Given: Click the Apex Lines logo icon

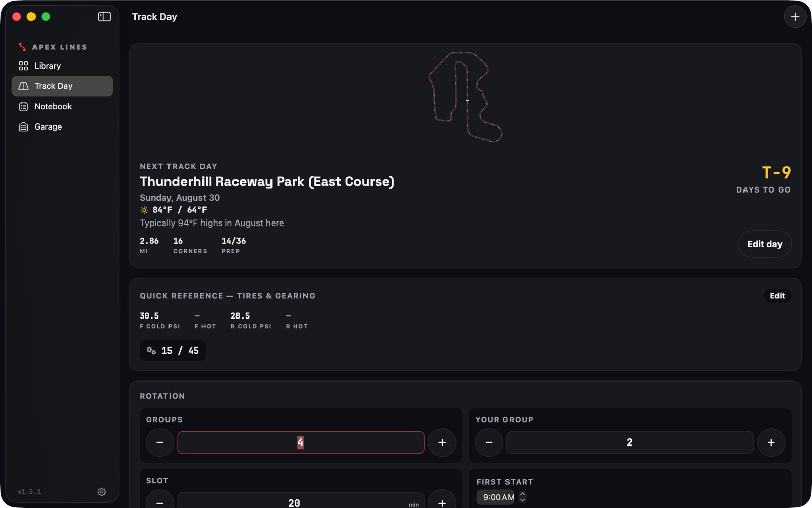Looking at the screenshot, I should point(22,47).
